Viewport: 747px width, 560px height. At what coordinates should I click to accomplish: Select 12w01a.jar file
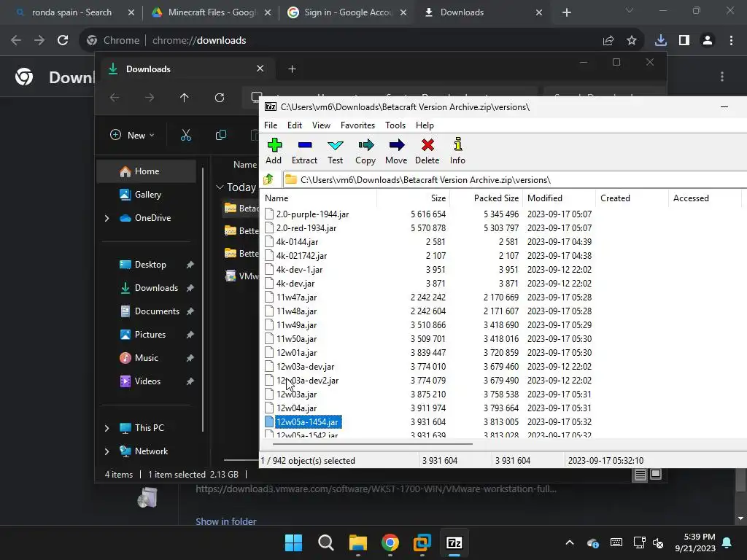click(296, 353)
